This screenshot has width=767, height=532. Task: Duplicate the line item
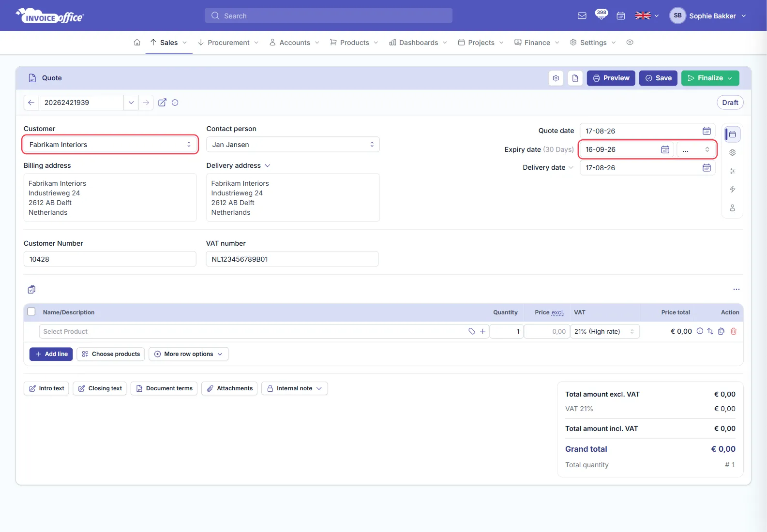[x=722, y=331]
